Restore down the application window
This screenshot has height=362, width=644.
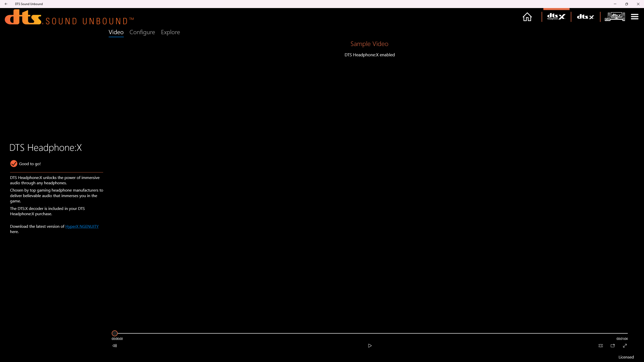[x=626, y=4]
